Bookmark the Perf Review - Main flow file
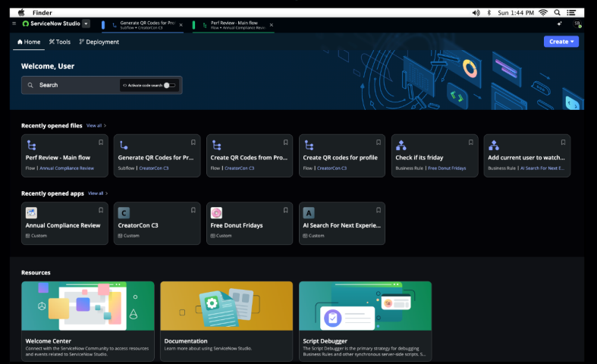Screen dimensions: 597x364 100,142
